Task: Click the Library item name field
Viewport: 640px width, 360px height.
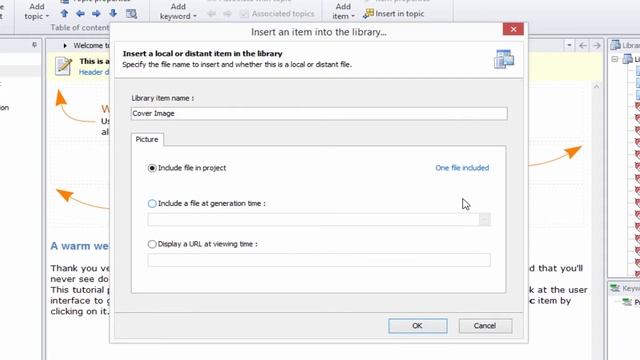Action: (x=319, y=113)
